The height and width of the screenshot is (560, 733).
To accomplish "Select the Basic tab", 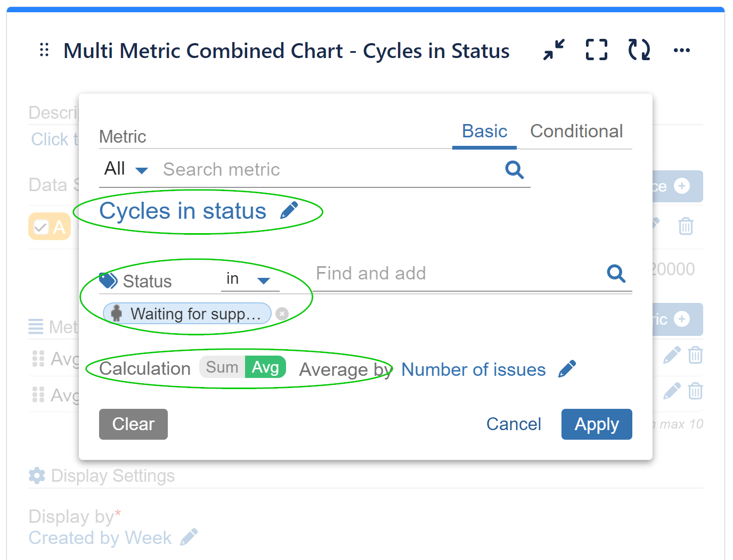I will (x=484, y=131).
